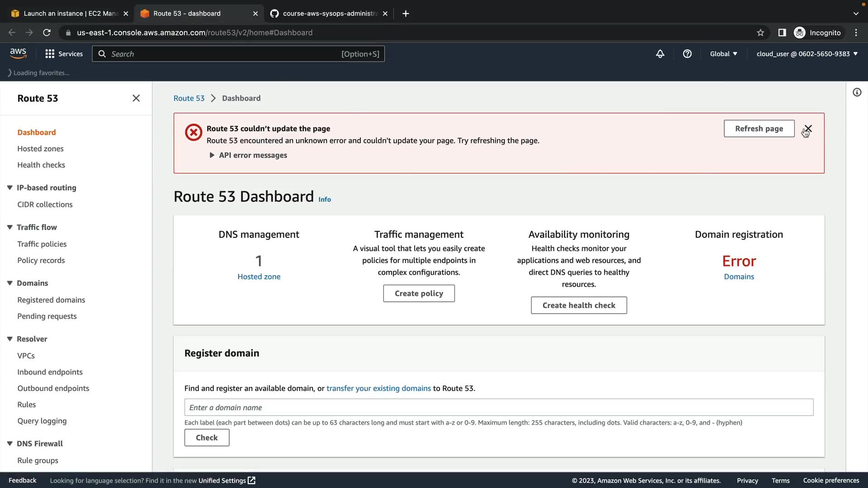
Task: Dismiss the error banner with X
Action: pos(808,129)
